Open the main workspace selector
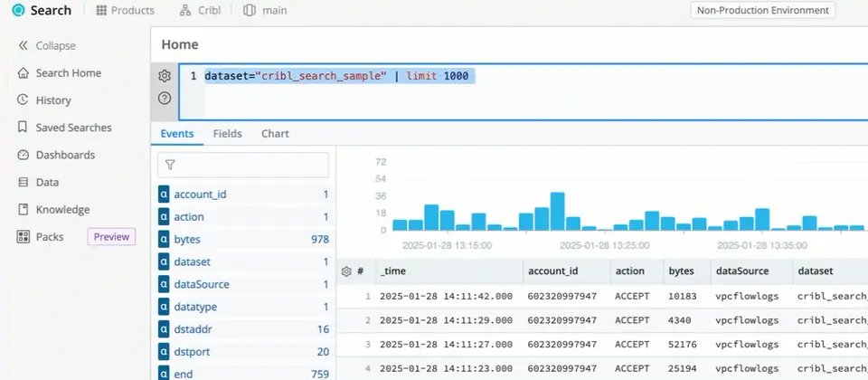Image resolution: width=868 pixels, height=380 pixels. 265,11
